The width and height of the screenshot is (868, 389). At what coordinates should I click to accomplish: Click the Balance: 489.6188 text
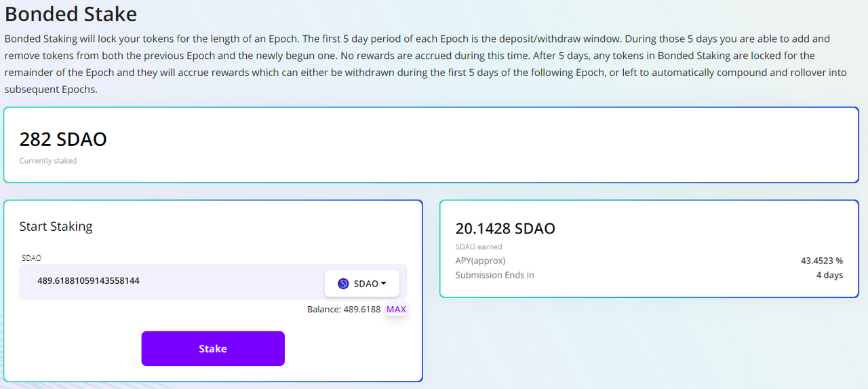click(344, 310)
